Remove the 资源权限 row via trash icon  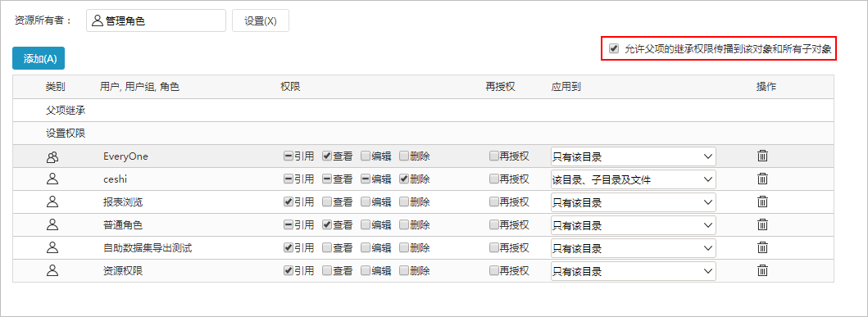pyautogui.click(x=762, y=270)
